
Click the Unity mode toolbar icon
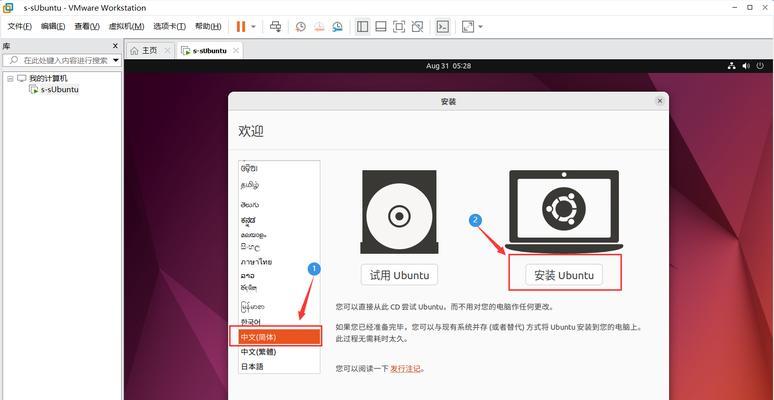pos(417,27)
